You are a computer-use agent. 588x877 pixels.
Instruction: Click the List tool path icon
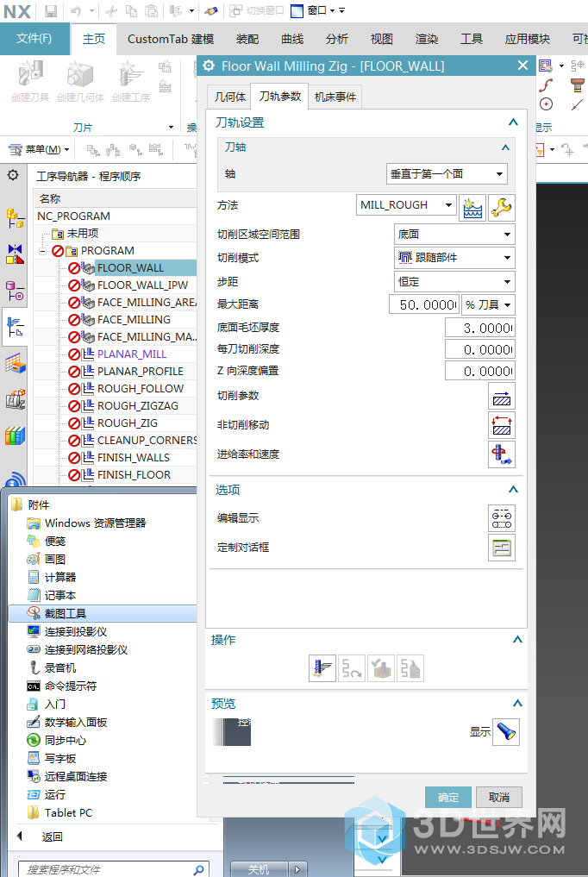coord(410,668)
